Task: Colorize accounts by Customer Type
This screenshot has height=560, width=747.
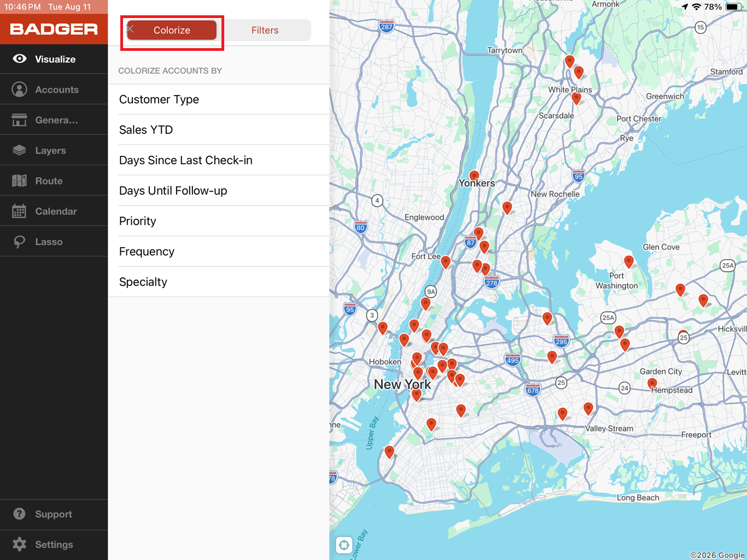Action: pyautogui.click(x=219, y=100)
